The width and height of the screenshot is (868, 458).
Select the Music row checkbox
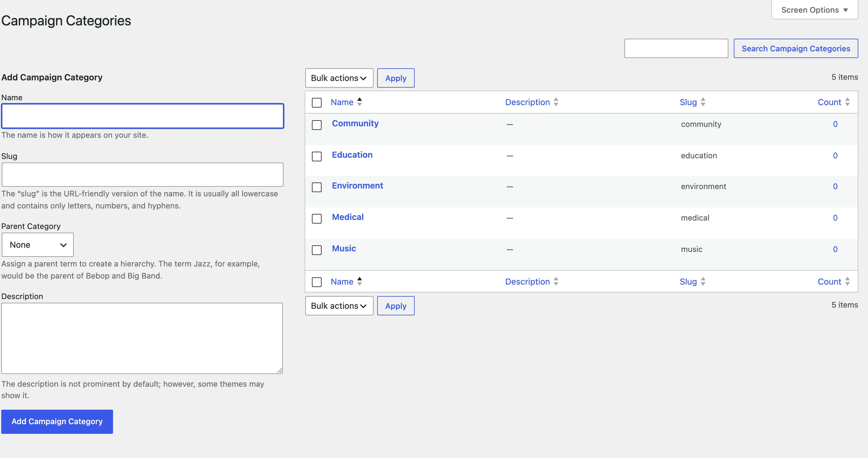tap(317, 250)
